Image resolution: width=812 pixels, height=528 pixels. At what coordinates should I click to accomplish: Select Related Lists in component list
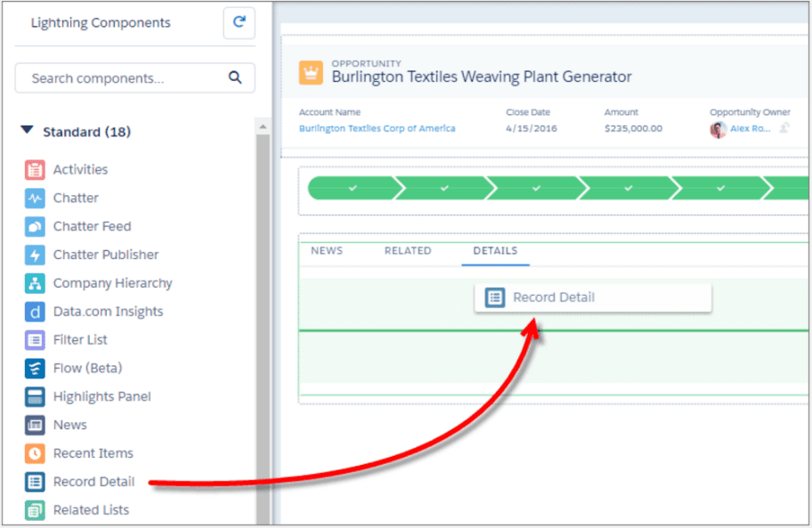click(x=90, y=510)
